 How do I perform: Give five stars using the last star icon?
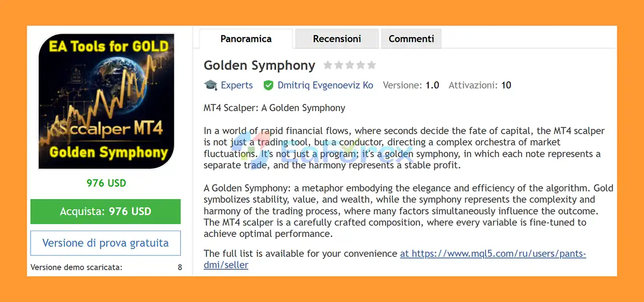tap(371, 65)
